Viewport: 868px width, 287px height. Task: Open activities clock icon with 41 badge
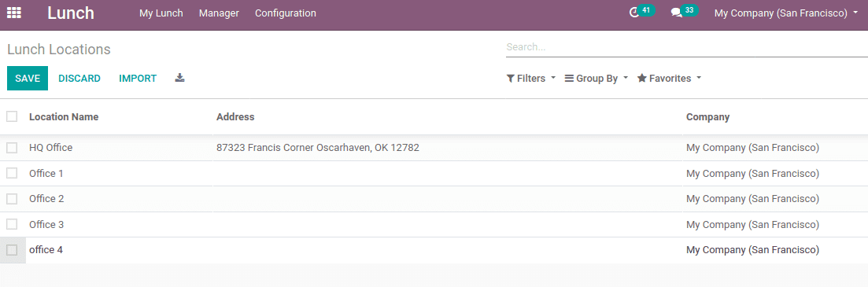pyautogui.click(x=641, y=12)
